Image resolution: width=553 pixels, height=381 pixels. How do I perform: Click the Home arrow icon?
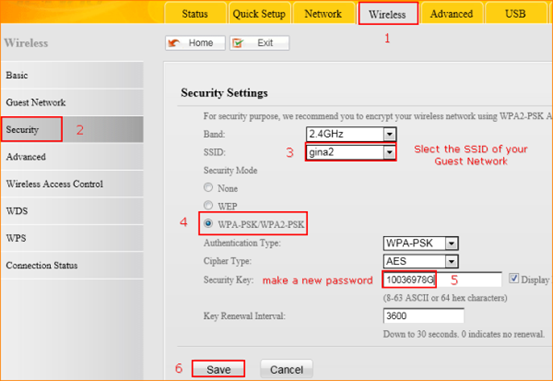(x=174, y=43)
